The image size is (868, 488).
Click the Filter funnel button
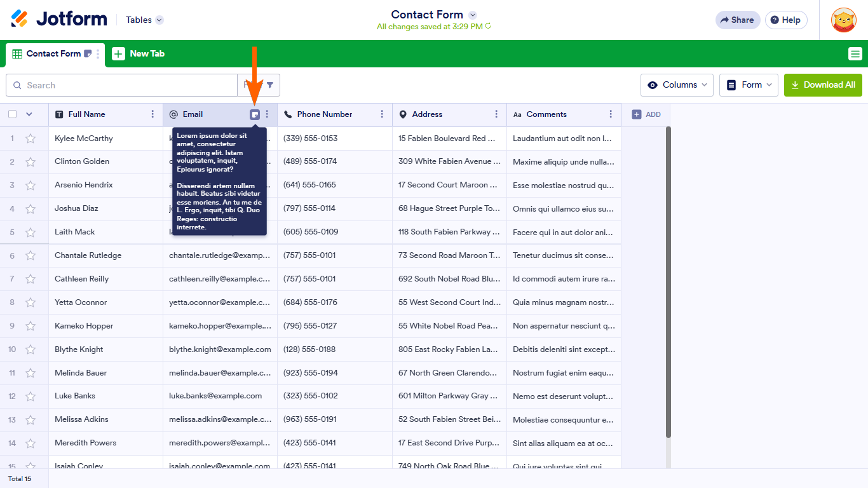(x=259, y=85)
